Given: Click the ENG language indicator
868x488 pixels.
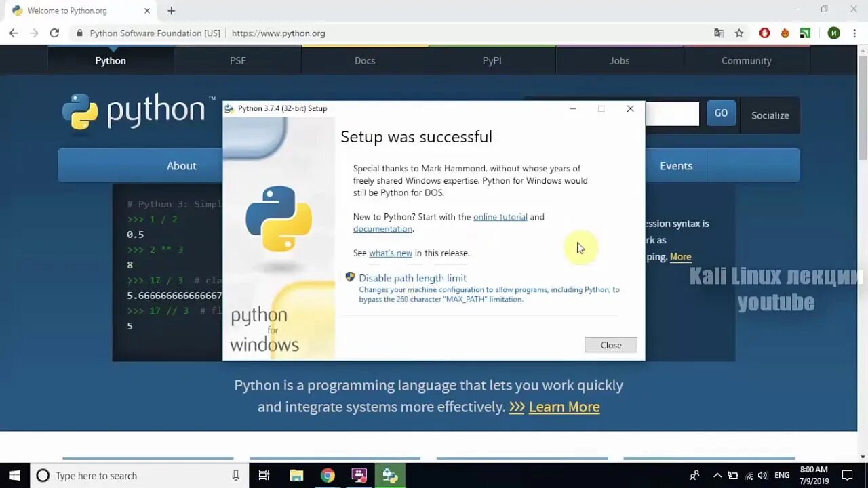Looking at the screenshot, I should pyautogui.click(x=782, y=475).
